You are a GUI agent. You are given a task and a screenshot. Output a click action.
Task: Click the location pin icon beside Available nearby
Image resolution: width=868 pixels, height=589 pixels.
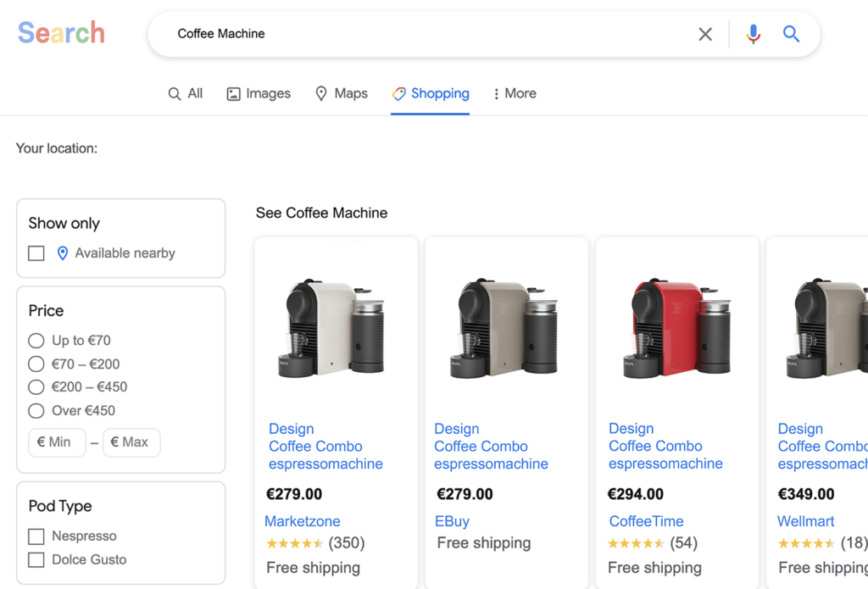(63, 253)
